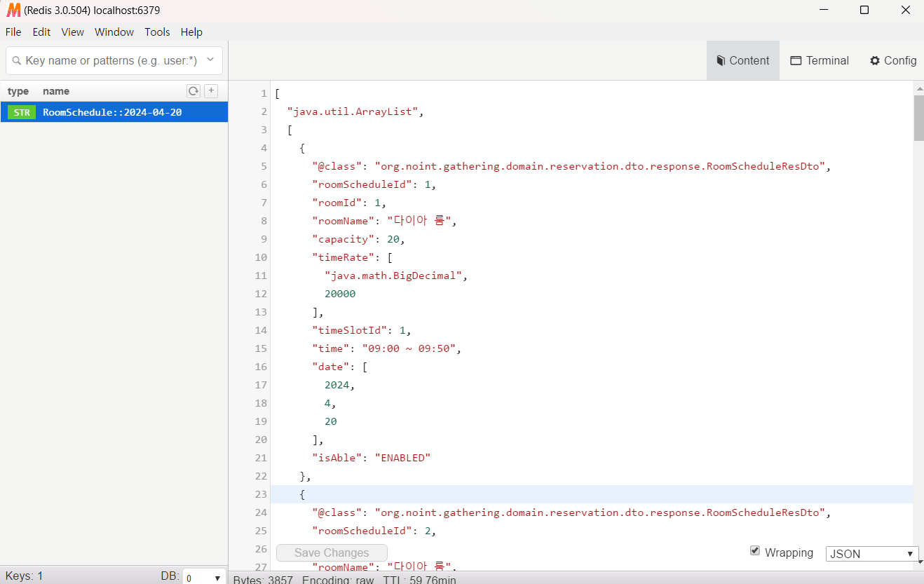This screenshot has height=584, width=924.
Task: Click the TTL status entry
Action: point(419,580)
